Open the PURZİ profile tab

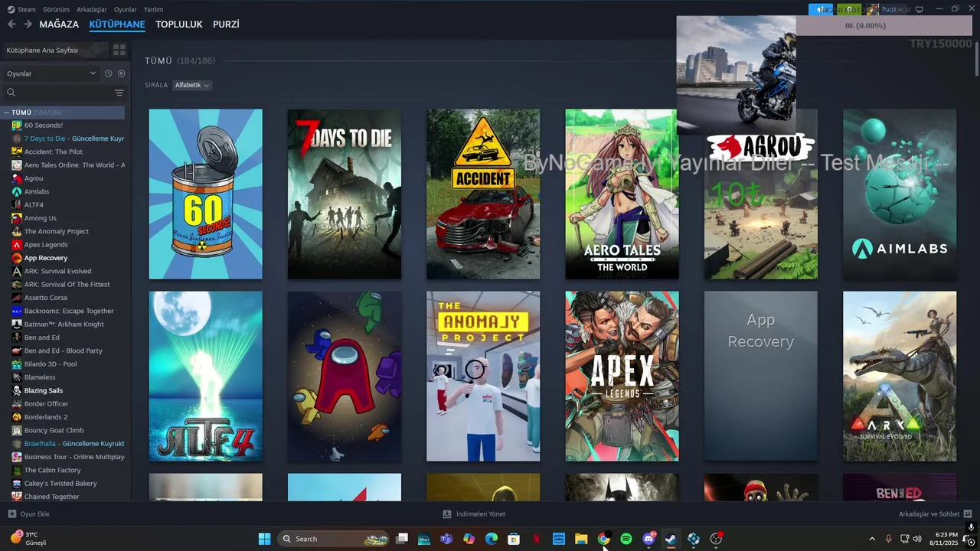coord(226,24)
